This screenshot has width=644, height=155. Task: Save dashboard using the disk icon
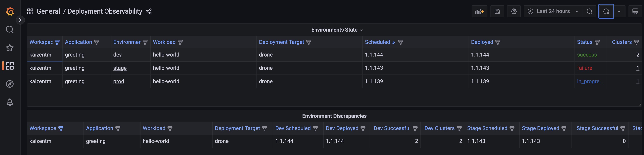[497, 11]
